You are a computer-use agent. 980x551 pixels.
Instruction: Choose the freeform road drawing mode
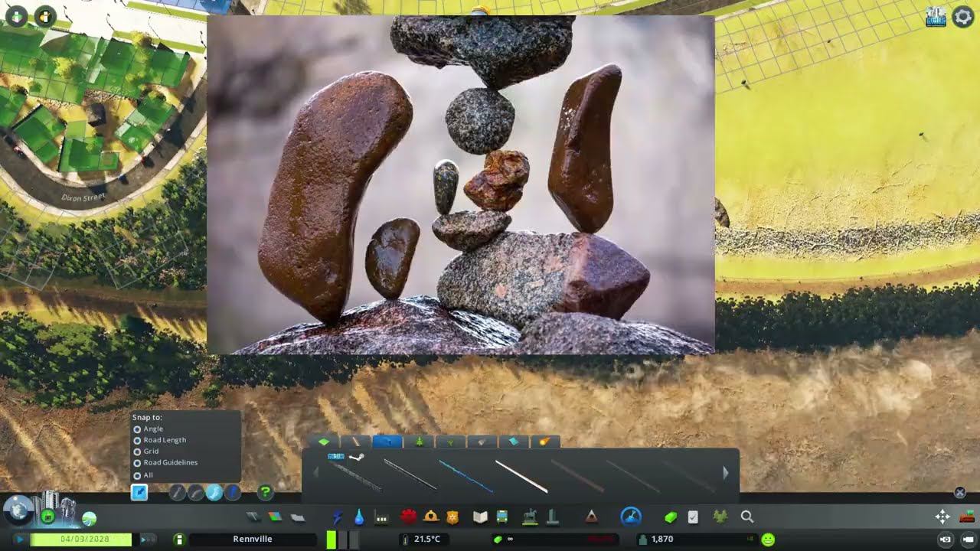(214, 493)
